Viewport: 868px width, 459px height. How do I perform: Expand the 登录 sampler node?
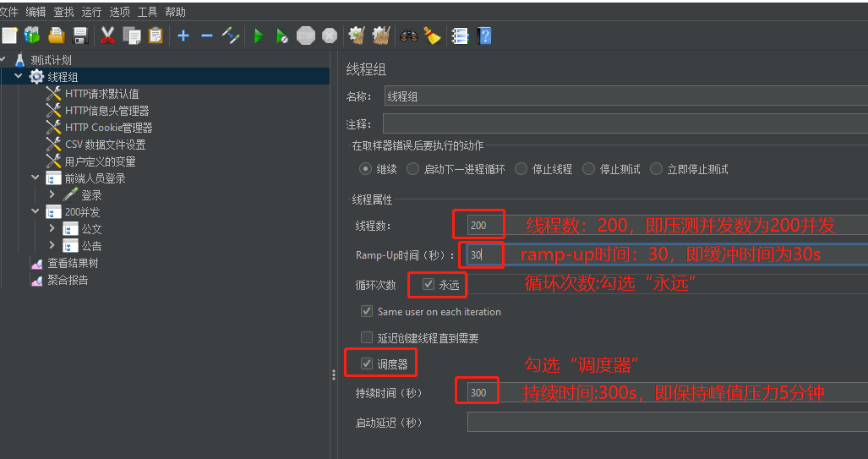(x=52, y=194)
